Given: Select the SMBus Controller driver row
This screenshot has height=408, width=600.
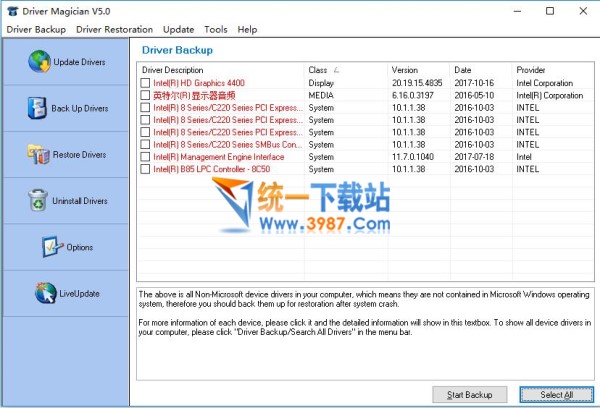Looking at the screenshot, I should (x=227, y=145).
